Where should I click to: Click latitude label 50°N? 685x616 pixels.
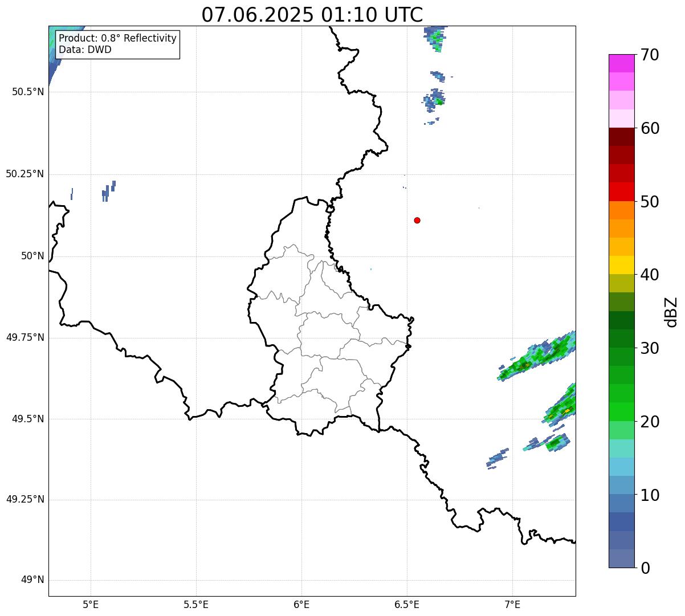[x=32, y=256]
